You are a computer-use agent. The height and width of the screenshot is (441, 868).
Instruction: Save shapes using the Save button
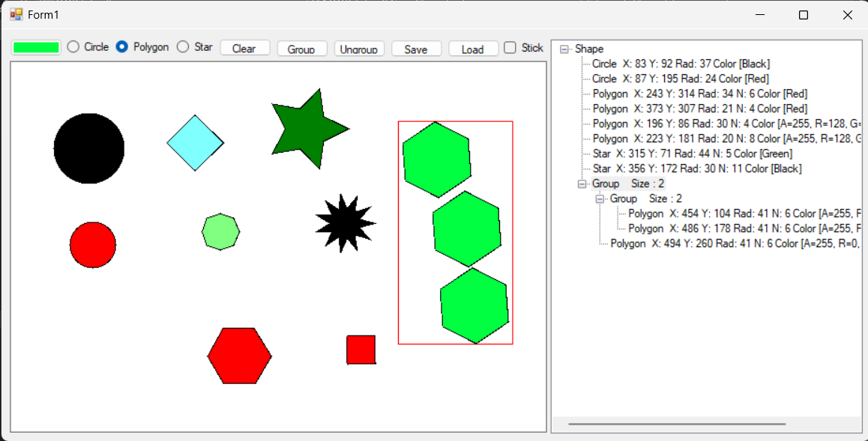pyautogui.click(x=416, y=48)
